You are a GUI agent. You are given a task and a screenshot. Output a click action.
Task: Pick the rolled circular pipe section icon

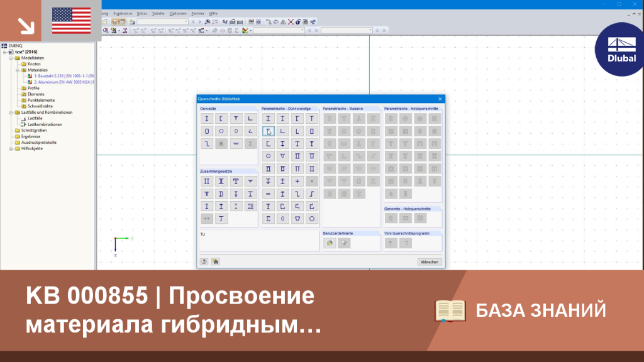click(x=221, y=131)
